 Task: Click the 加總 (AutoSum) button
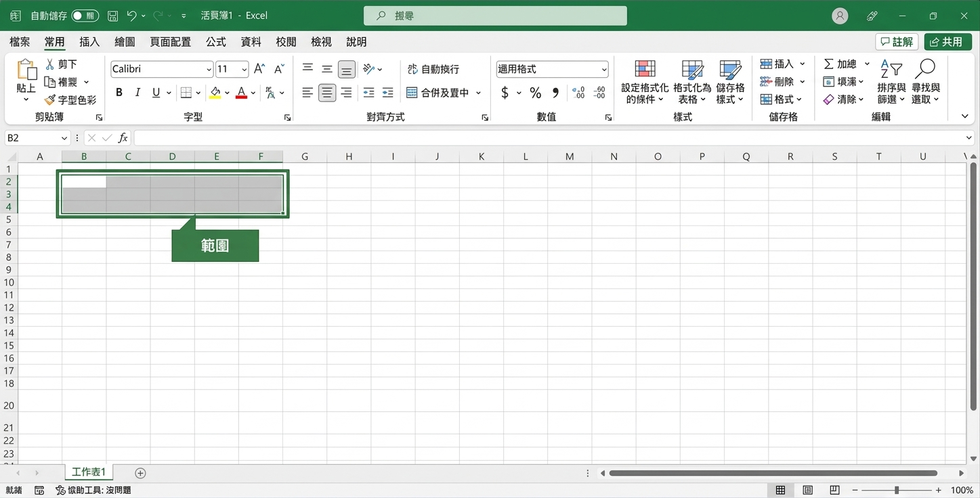[840, 64]
